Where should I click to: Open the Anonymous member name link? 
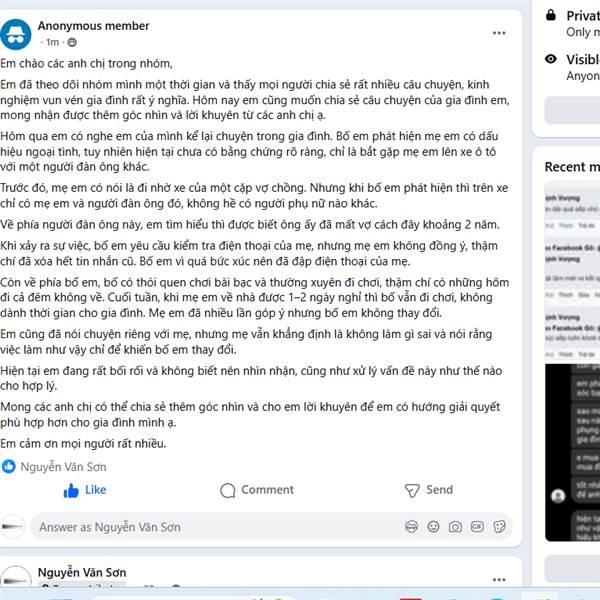tap(93, 26)
